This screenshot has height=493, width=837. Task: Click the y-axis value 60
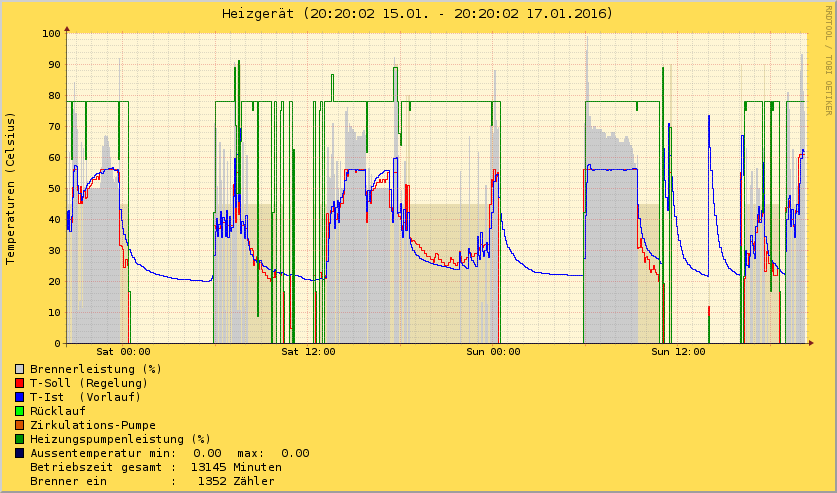click(54, 157)
